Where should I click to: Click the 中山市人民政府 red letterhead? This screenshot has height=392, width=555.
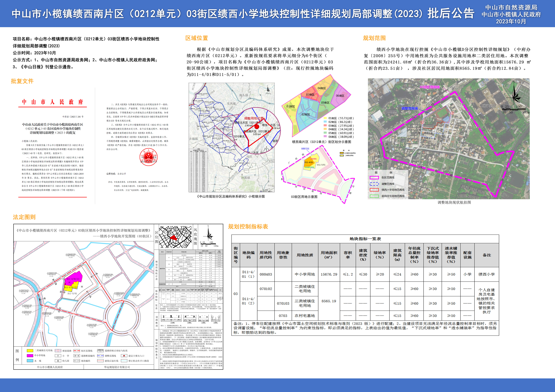(x=52, y=102)
